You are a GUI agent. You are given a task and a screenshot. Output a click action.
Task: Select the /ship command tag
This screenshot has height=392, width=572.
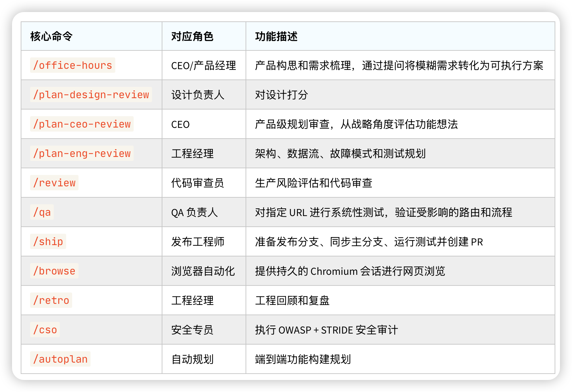(x=48, y=241)
